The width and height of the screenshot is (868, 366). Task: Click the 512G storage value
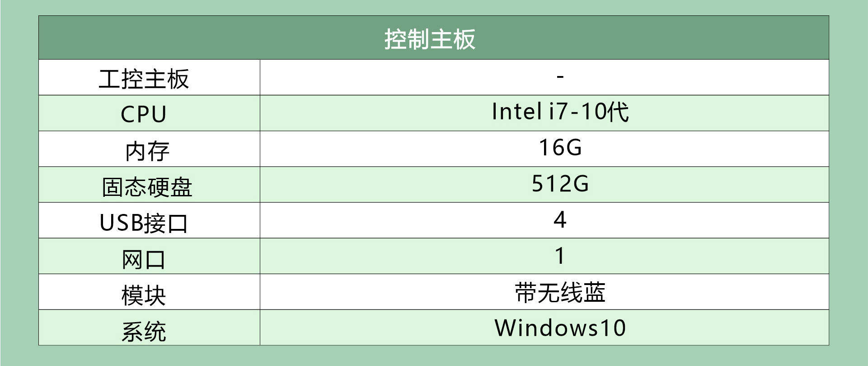[560, 184]
